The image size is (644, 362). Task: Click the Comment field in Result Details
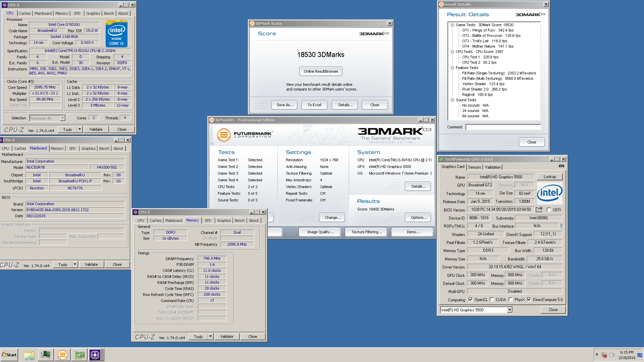coord(503,127)
